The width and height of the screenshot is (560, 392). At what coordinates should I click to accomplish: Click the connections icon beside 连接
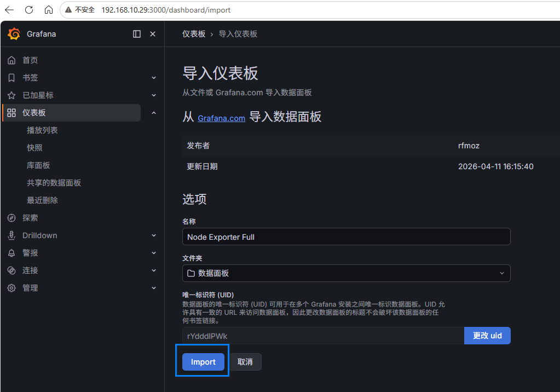pos(11,270)
